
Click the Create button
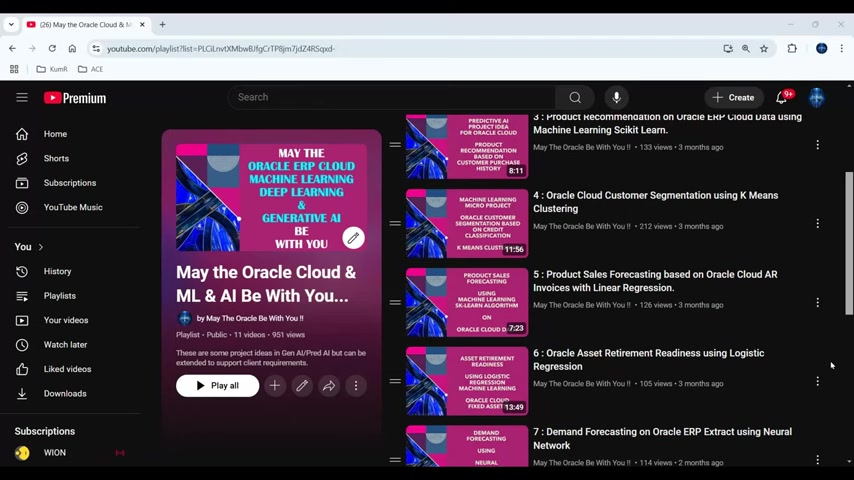(734, 98)
